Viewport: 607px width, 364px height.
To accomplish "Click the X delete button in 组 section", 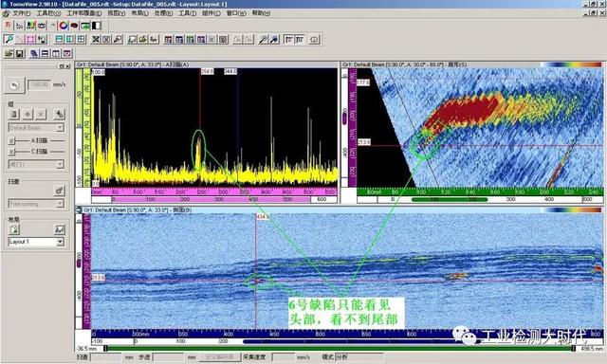I will tap(41, 114).
